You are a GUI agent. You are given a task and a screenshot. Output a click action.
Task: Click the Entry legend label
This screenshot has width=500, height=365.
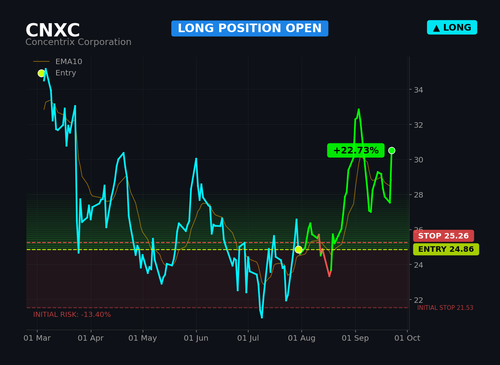66,73
